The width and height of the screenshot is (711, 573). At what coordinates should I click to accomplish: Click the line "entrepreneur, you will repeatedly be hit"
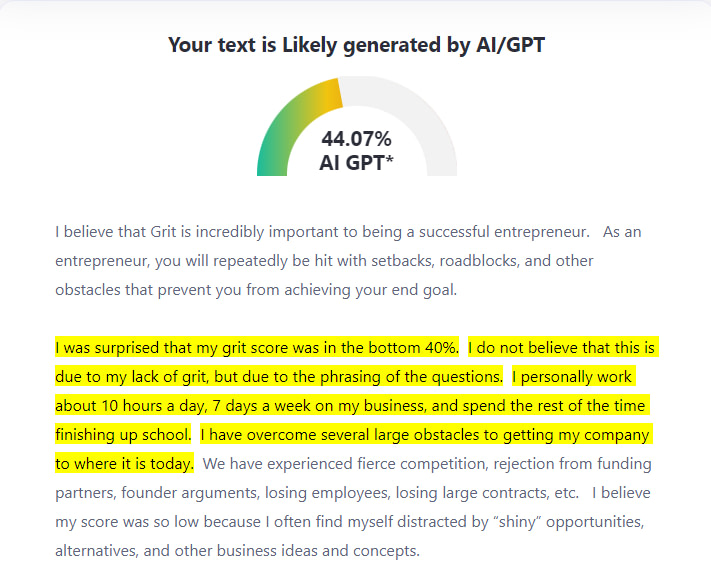pos(324,261)
